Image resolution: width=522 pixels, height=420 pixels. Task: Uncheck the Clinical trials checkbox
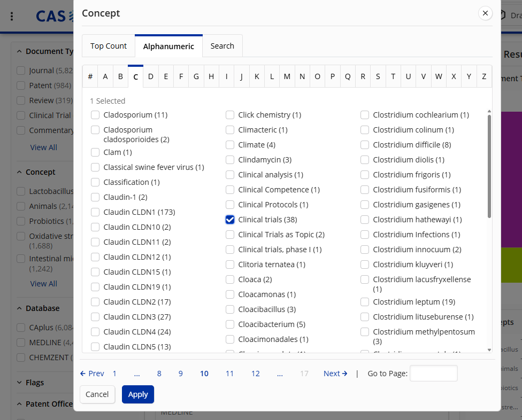click(x=230, y=220)
